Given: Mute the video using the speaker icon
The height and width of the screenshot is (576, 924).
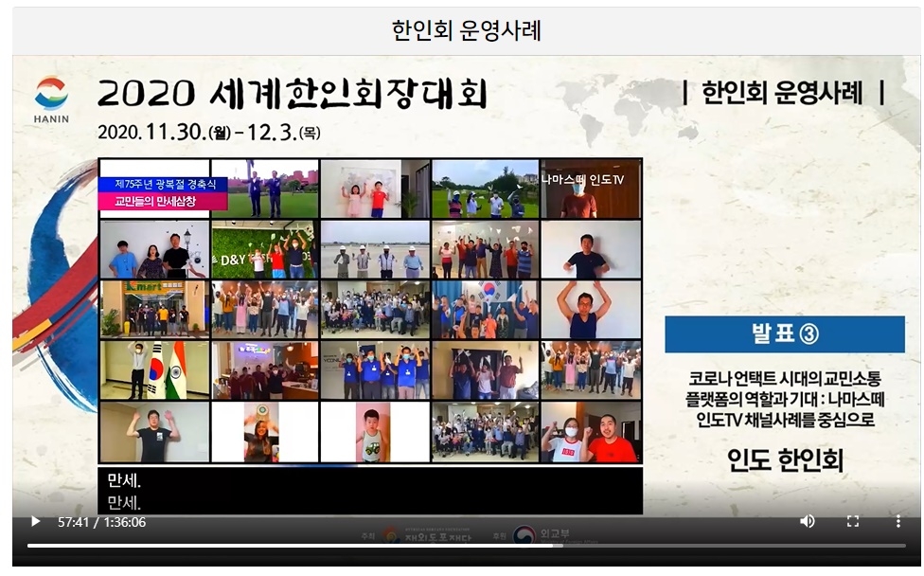Looking at the screenshot, I should click(807, 521).
